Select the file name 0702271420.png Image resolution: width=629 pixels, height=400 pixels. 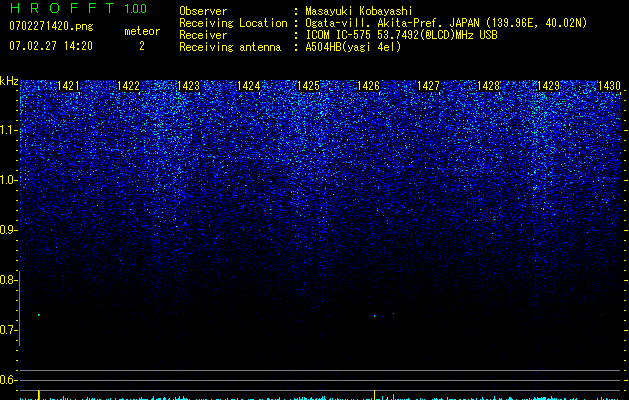click(x=51, y=26)
